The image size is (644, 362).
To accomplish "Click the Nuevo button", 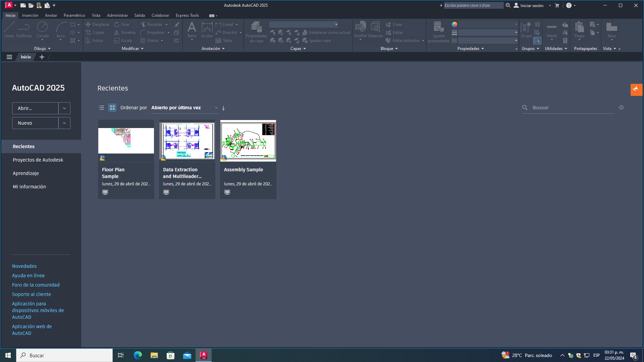I will (x=35, y=123).
